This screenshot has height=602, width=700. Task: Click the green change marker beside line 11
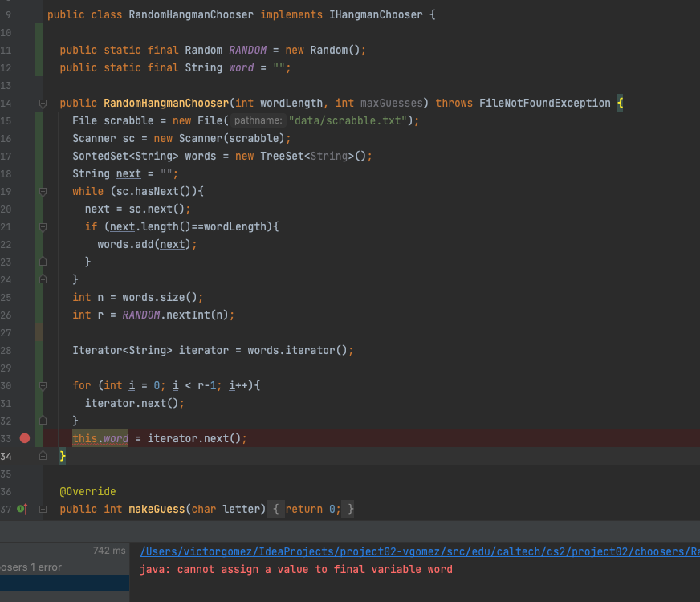point(39,50)
